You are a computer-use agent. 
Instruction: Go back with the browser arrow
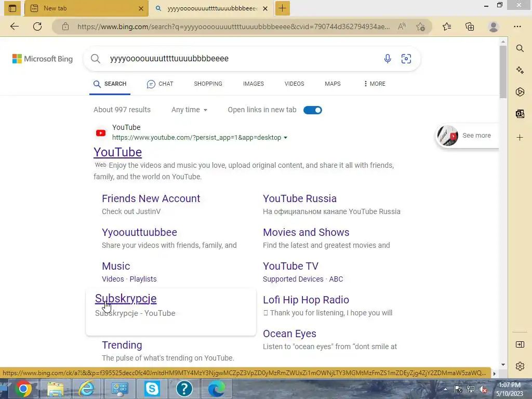pyautogui.click(x=14, y=26)
